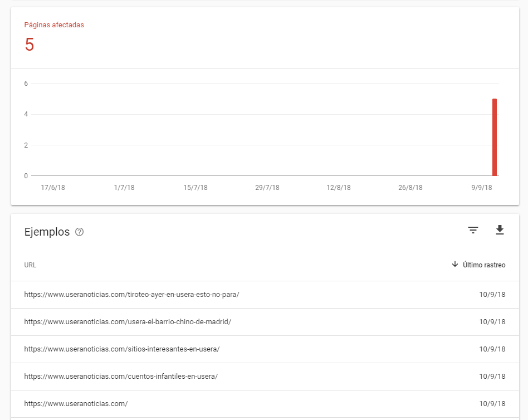The width and height of the screenshot is (528, 420).
Task: Click the affected pages count 5
Action: pyautogui.click(x=30, y=45)
